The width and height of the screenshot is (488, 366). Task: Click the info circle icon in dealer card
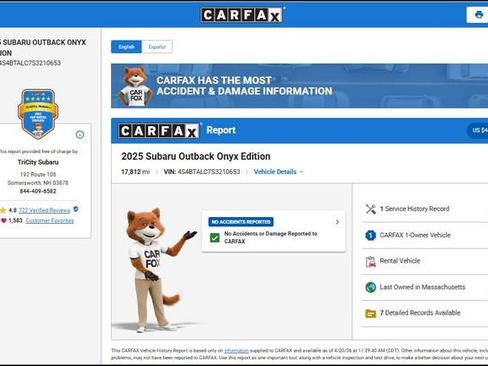(x=80, y=135)
